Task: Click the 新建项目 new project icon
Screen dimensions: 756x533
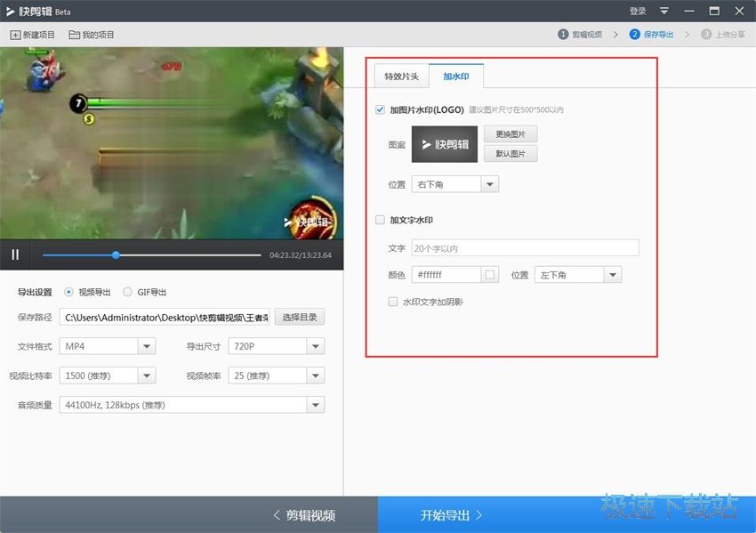Action: [x=15, y=35]
